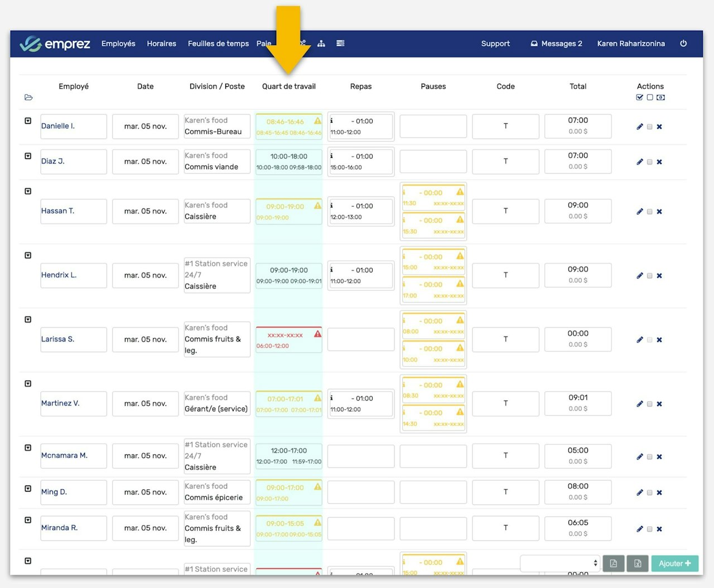Click the Larissa S. shift red warning triangle
This screenshot has height=588, width=714.
(317, 334)
